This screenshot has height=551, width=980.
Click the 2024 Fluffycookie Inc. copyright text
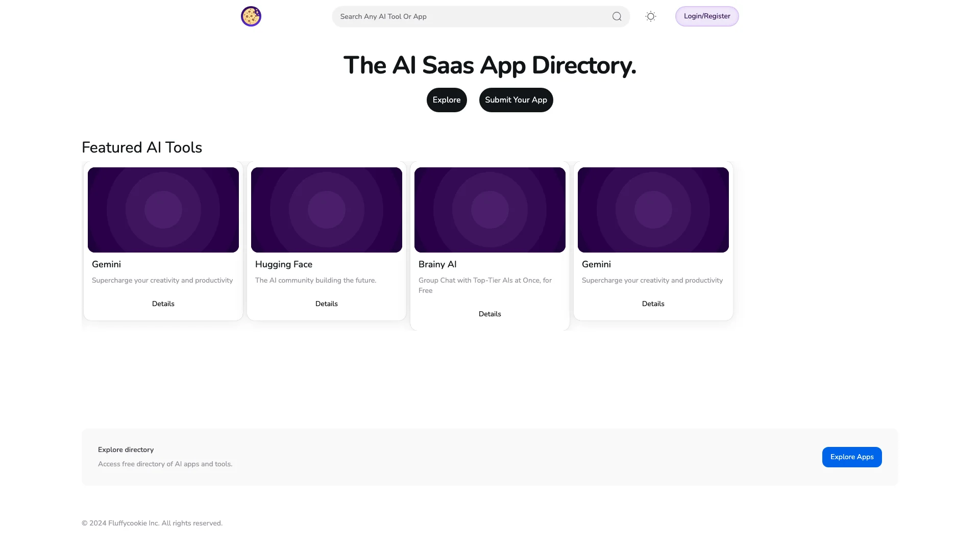point(152,523)
